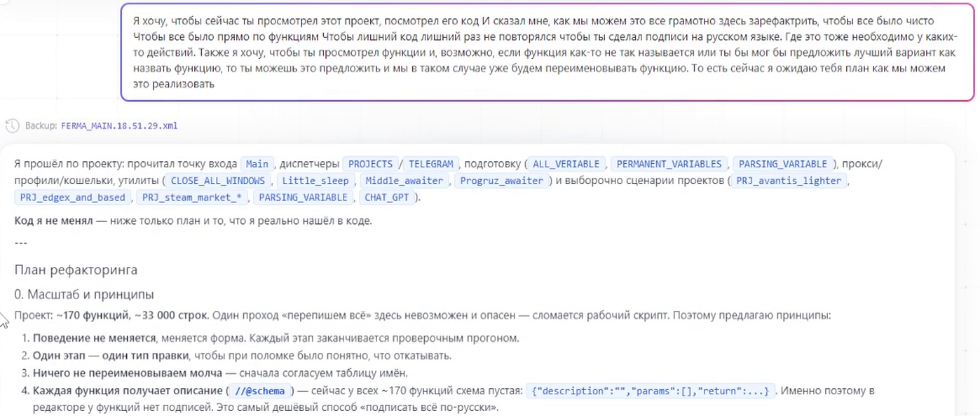Click the '0. Масштаб и принципы' heading
The image size is (980, 416).
(x=84, y=295)
